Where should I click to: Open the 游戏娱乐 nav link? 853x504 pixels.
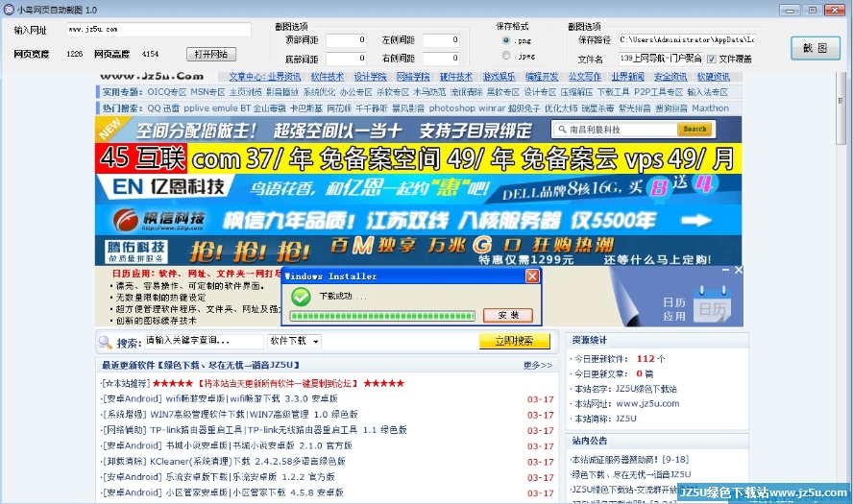tap(499, 77)
